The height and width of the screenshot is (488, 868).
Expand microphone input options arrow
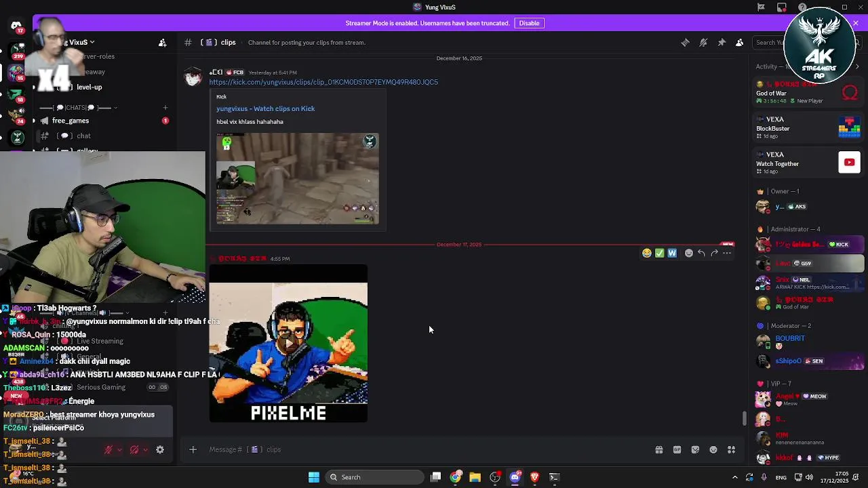click(119, 449)
